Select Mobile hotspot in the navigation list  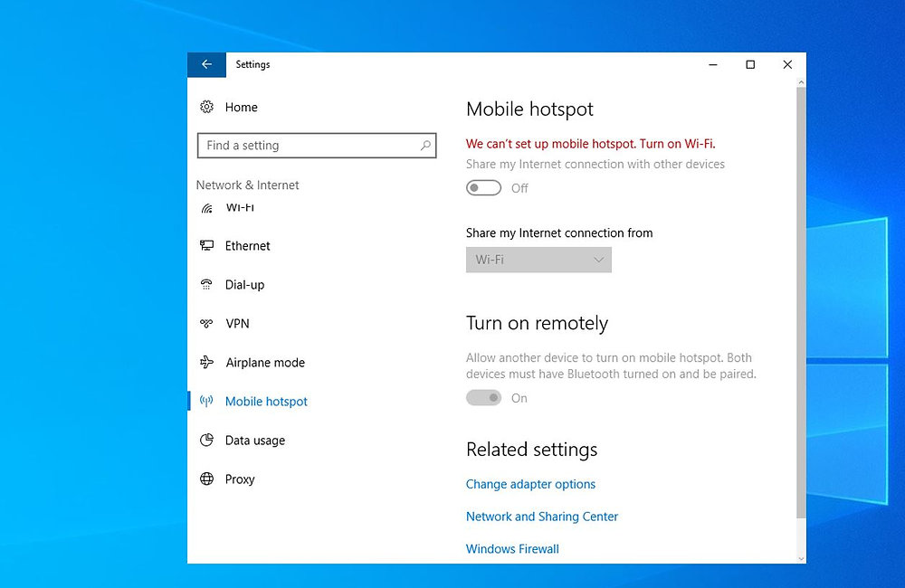pos(266,401)
